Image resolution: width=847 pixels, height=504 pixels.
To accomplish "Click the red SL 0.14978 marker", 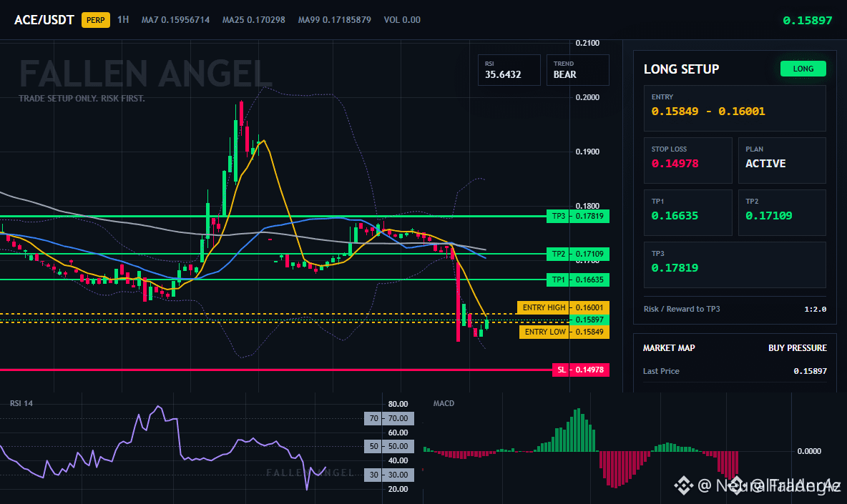I will [x=581, y=370].
